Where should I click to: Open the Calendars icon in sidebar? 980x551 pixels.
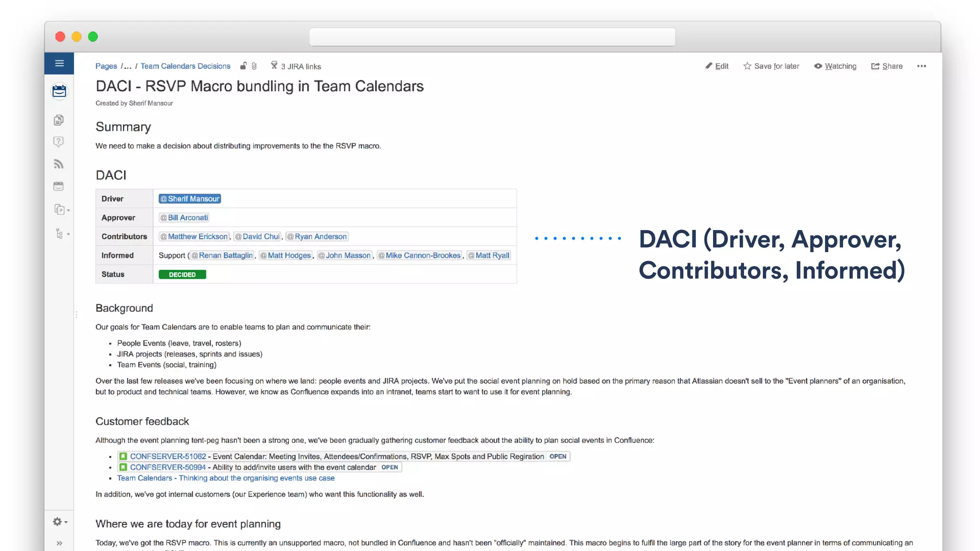pyautogui.click(x=58, y=186)
